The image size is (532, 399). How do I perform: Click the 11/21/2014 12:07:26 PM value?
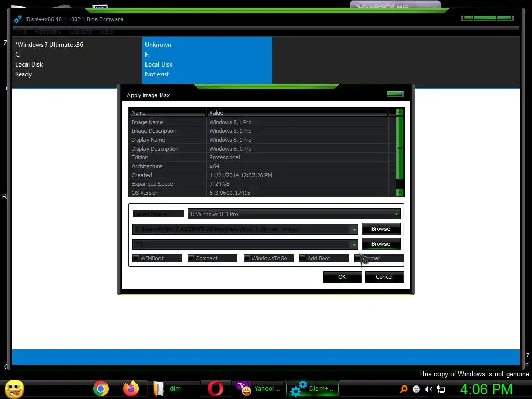tap(241, 175)
